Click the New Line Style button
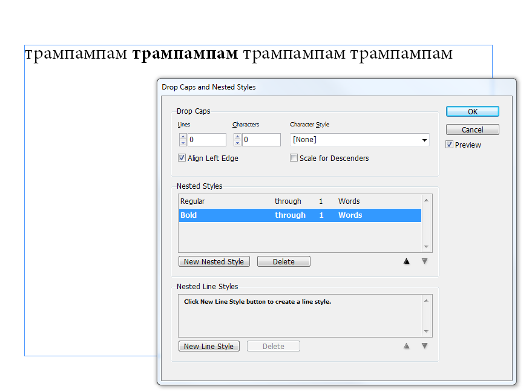Viewport: 532px width, 392px height. [209, 346]
